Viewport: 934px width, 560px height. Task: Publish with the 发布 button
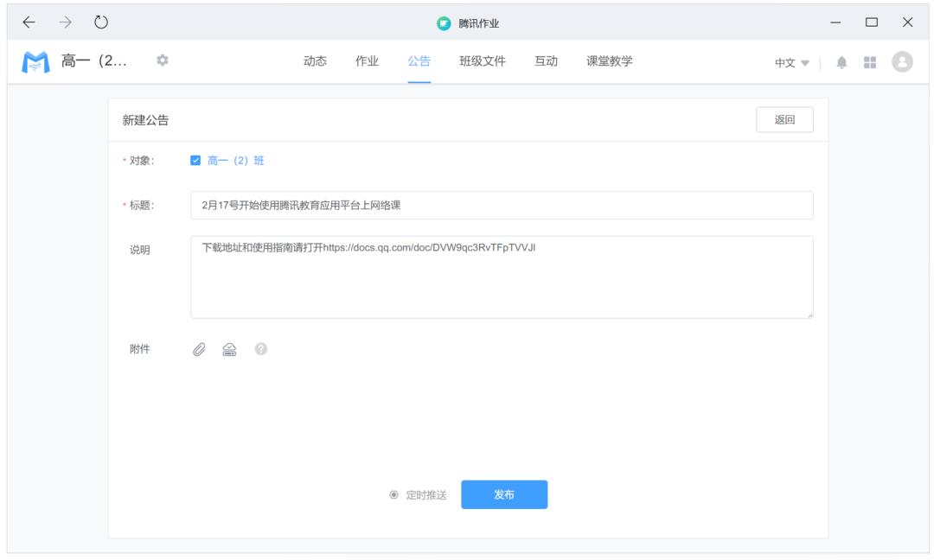point(504,494)
